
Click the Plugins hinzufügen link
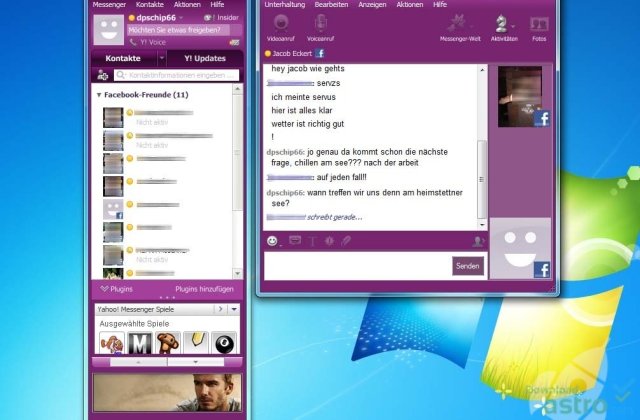point(204,289)
